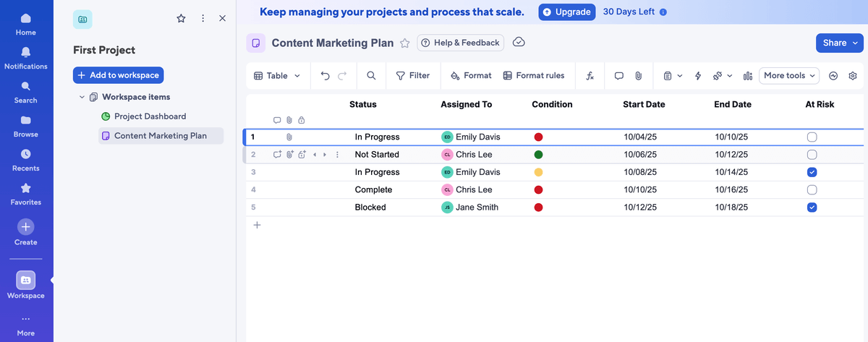This screenshot has width=868, height=342.
Task: Open the More ellipsis in sidebar
Action: (x=26, y=325)
